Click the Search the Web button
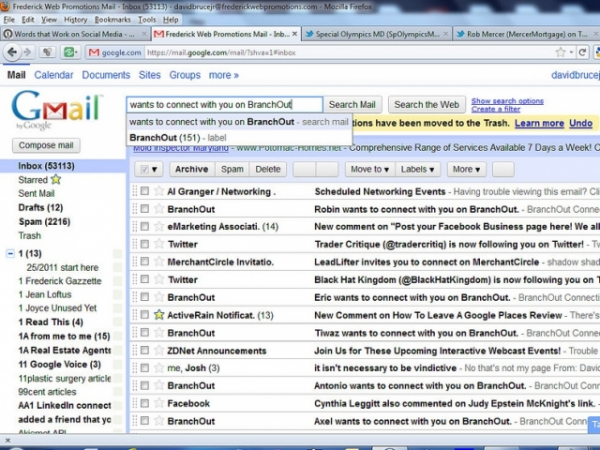The height and width of the screenshot is (450, 600). (x=427, y=104)
